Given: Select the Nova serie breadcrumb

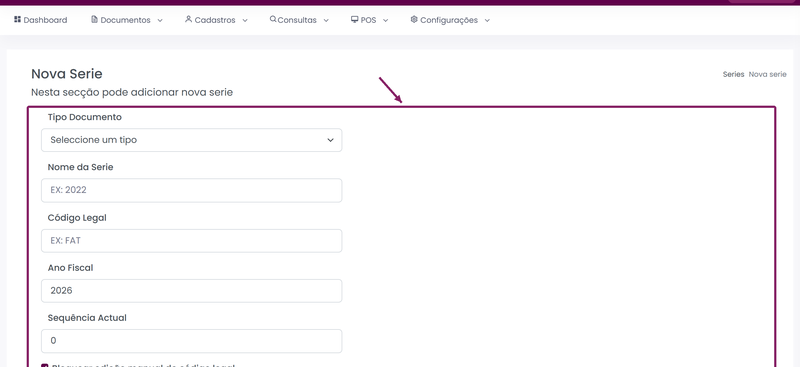Looking at the screenshot, I should [767, 74].
